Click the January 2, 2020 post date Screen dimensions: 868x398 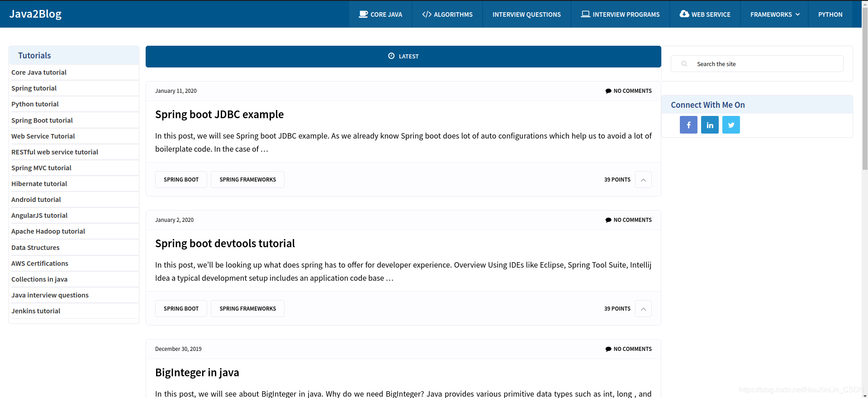click(x=174, y=220)
